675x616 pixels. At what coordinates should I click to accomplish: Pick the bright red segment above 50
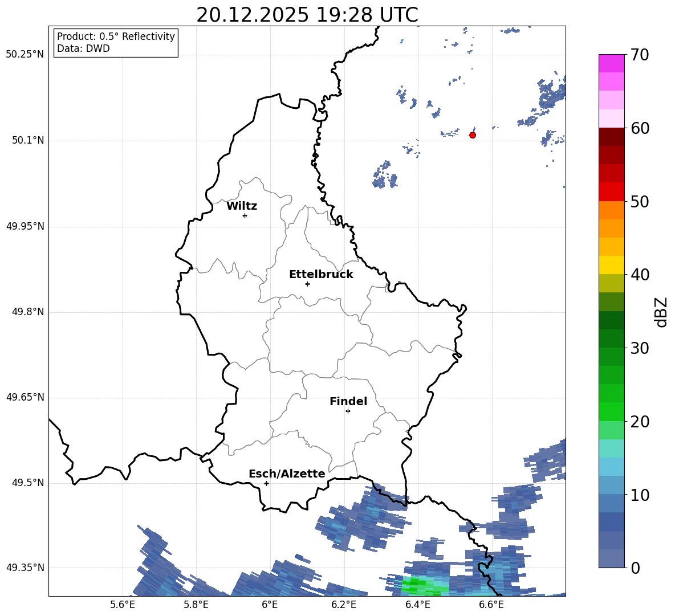611,192
